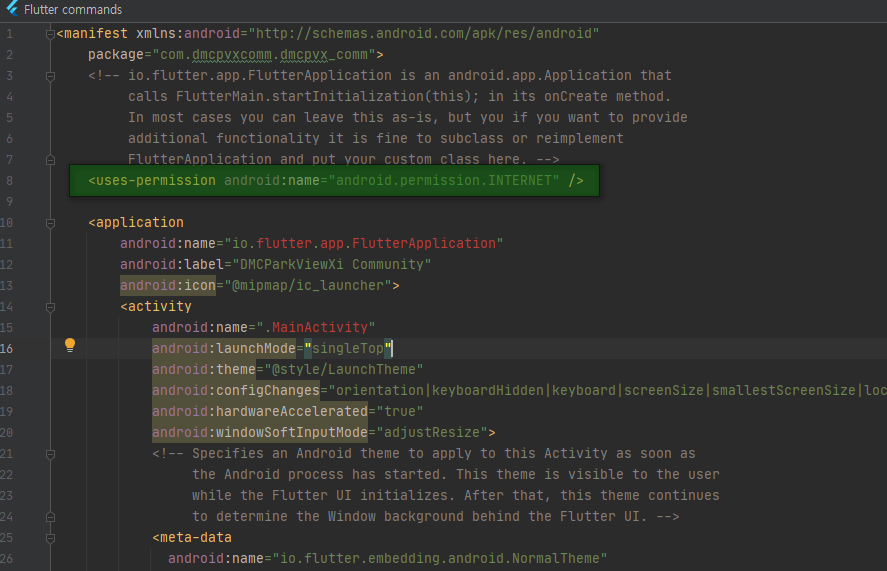Click line number 26 in the gutter
The width and height of the screenshot is (887, 571).
click(7, 559)
